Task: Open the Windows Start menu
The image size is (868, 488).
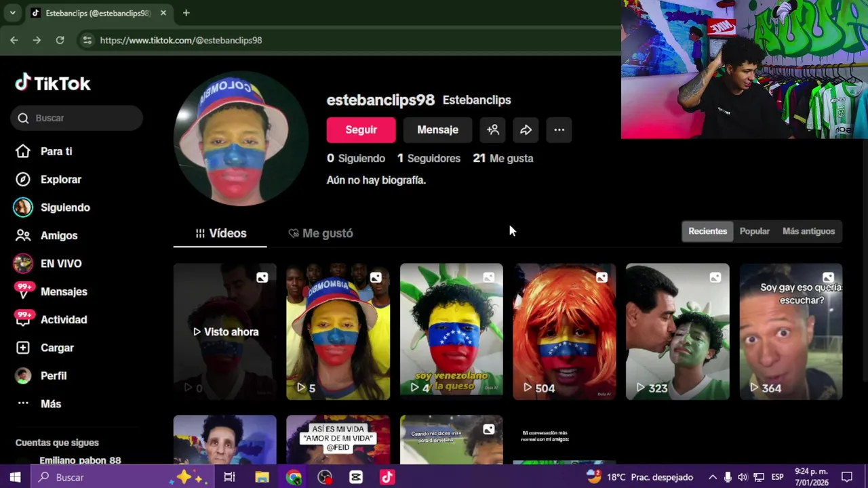Action: [x=15, y=477]
